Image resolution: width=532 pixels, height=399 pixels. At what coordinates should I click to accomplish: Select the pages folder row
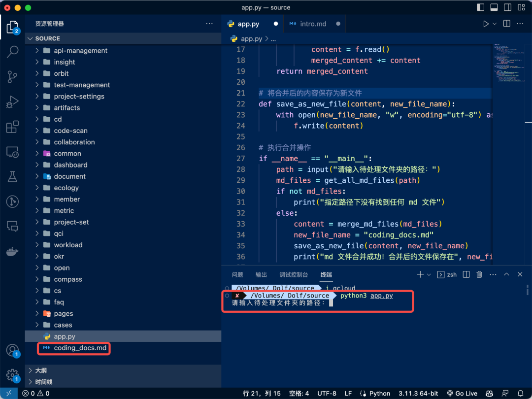pyautogui.click(x=123, y=313)
